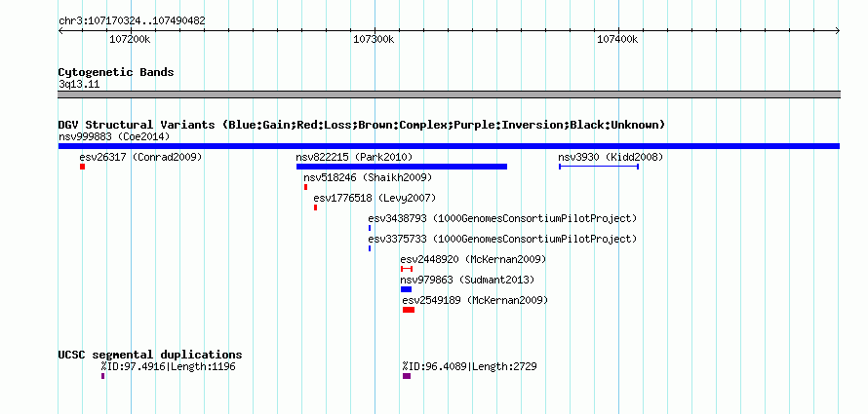
Task: Select the blue nsv979863 gain bar
Action: 407,289
